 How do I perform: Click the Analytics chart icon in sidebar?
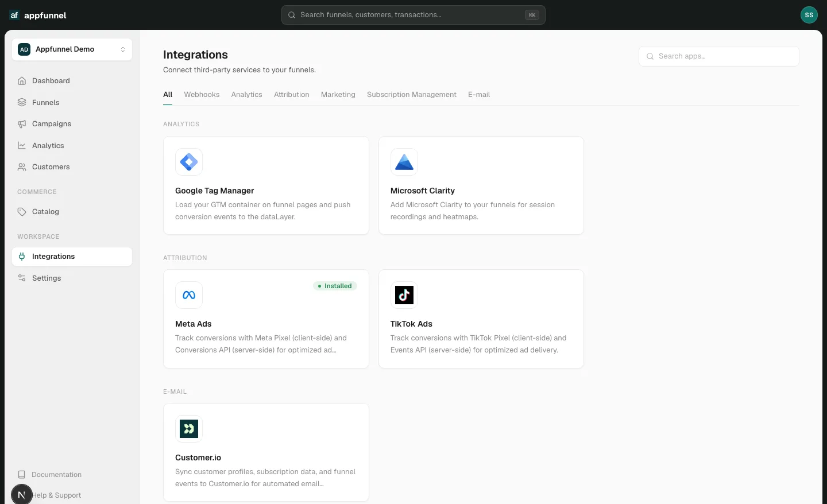tap(22, 146)
